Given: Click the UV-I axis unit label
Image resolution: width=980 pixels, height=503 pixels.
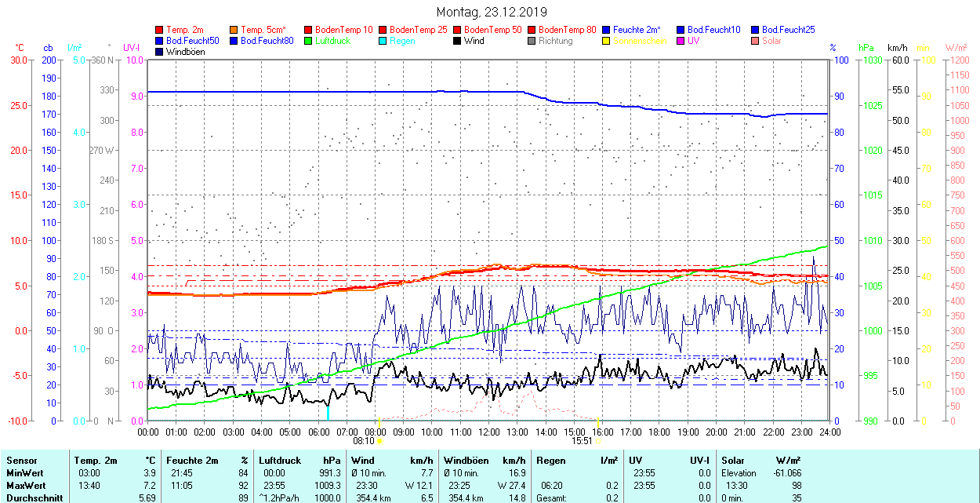Looking at the screenshot, I should click(132, 48).
